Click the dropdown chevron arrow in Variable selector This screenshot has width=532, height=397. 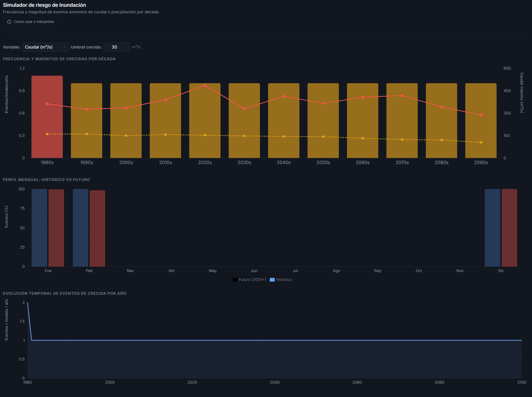click(64, 47)
